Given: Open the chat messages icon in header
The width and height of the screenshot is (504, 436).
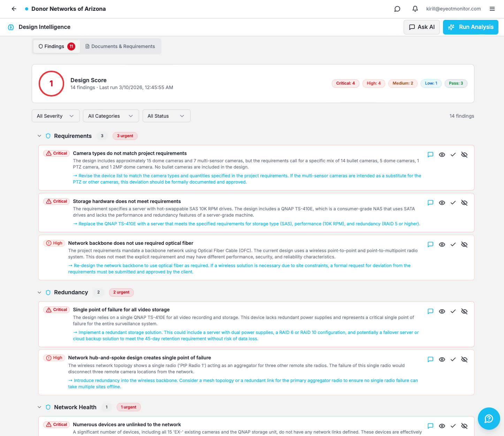Looking at the screenshot, I should [397, 9].
